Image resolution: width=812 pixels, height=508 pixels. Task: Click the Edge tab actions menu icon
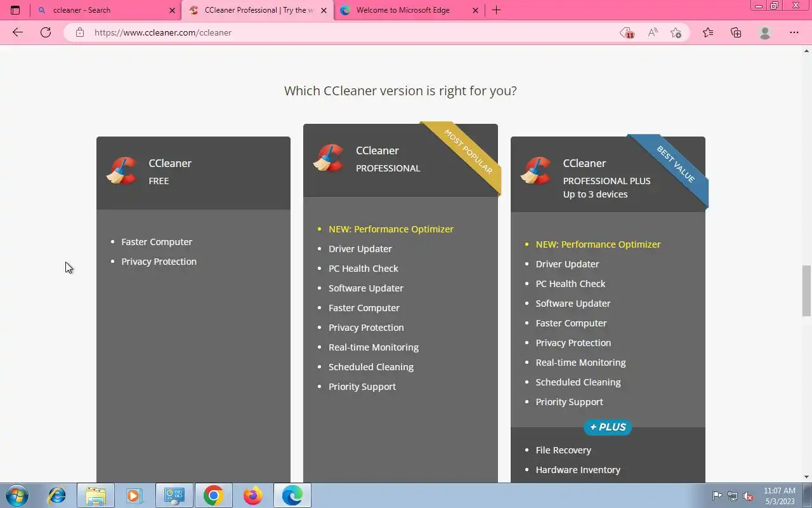pyautogui.click(x=15, y=10)
